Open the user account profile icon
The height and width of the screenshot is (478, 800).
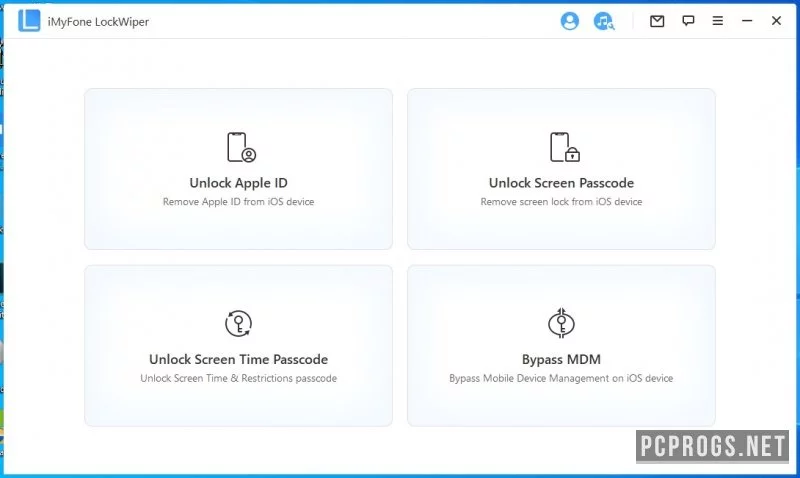coord(569,21)
